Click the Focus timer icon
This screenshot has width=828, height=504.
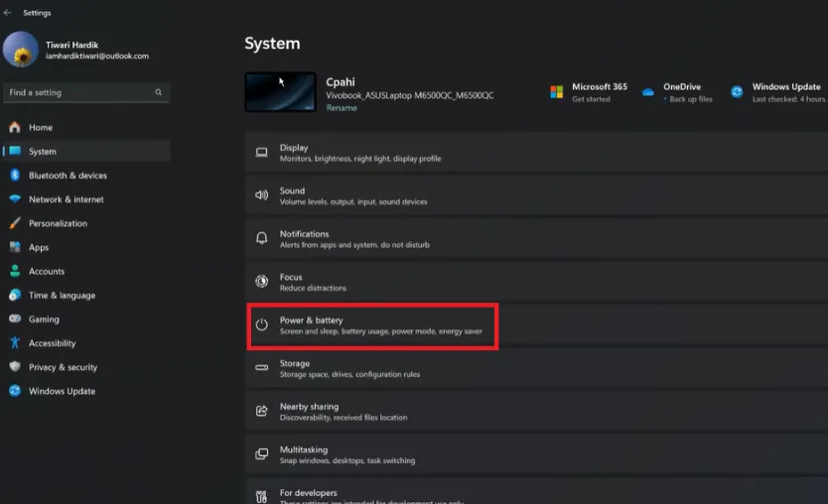coord(261,282)
